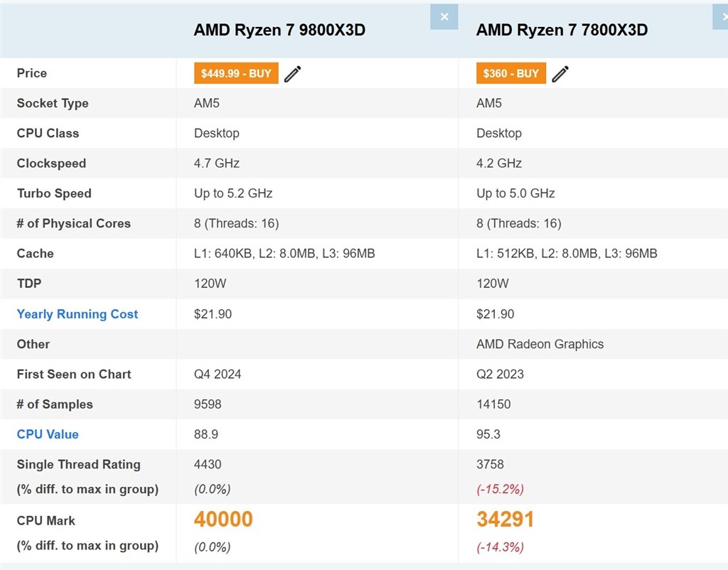The height and width of the screenshot is (570, 728).
Task: Click the 34291 CPU Mark score
Action: (505, 520)
